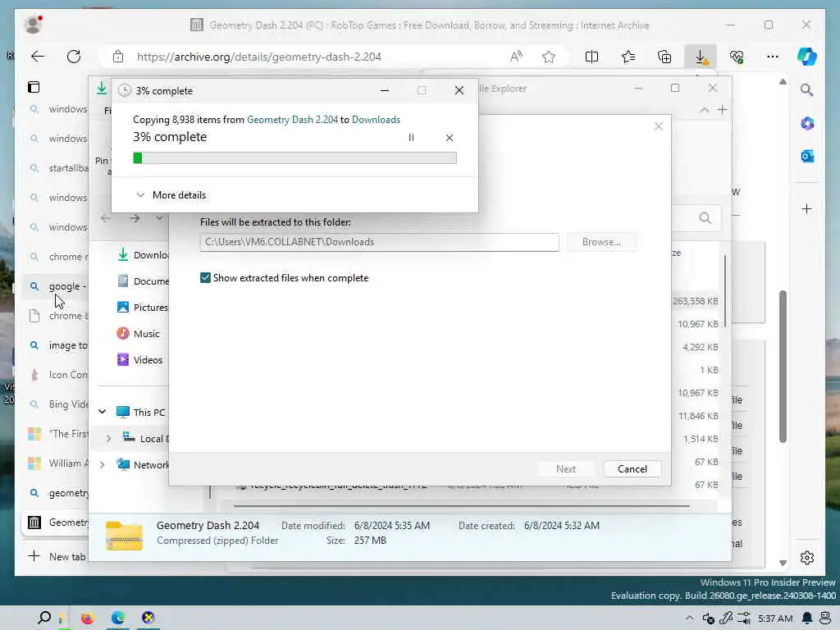
Task: Select the 'startallba' vertical tab
Action: point(56,168)
